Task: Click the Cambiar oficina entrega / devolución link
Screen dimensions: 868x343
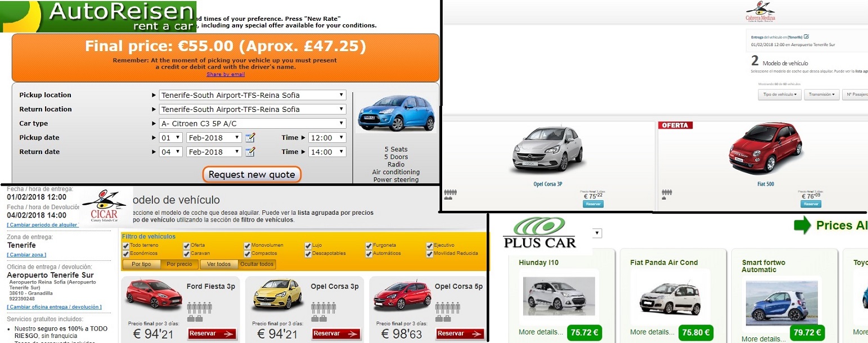Action: [54, 307]
